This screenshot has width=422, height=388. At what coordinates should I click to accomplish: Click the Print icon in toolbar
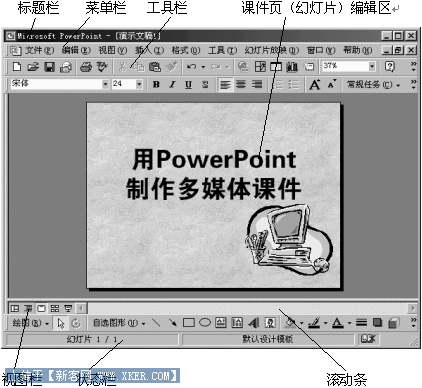tap(86, 67)
